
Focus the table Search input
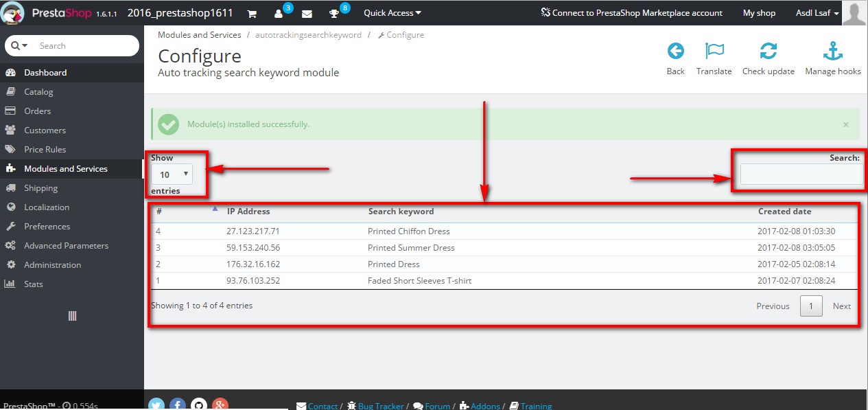coord(801,174)
